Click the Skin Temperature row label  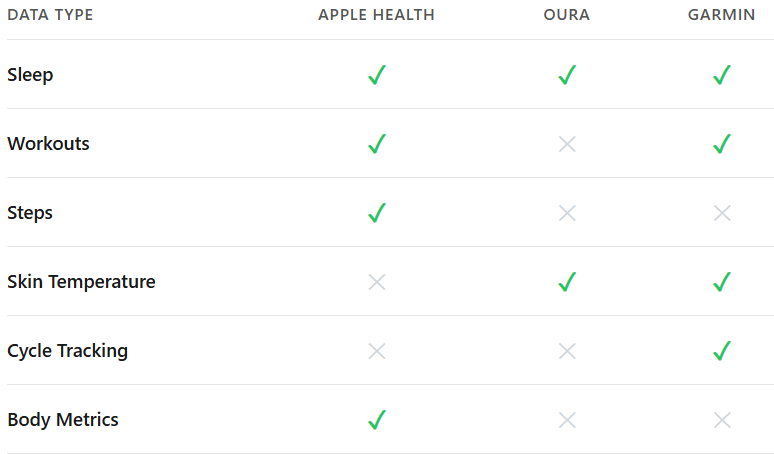(x=81, y=282)
